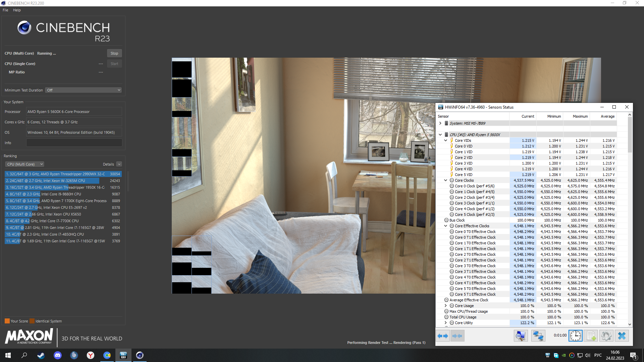Open Discord from the taskbar

[x=58, y=355]
